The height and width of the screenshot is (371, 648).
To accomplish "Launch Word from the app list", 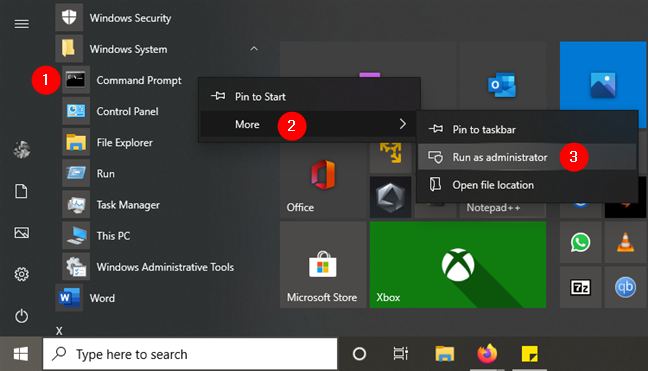I will (x=85, y=298).
